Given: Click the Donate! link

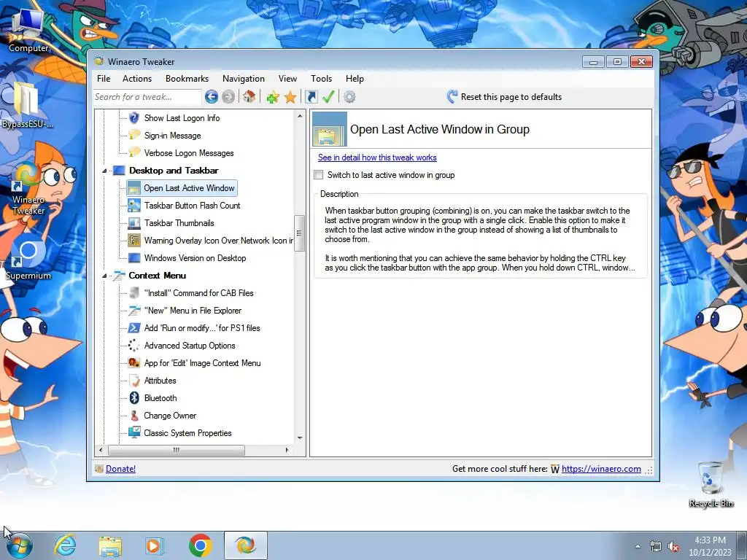Looking at the screenshot, I should click(120, 469).
